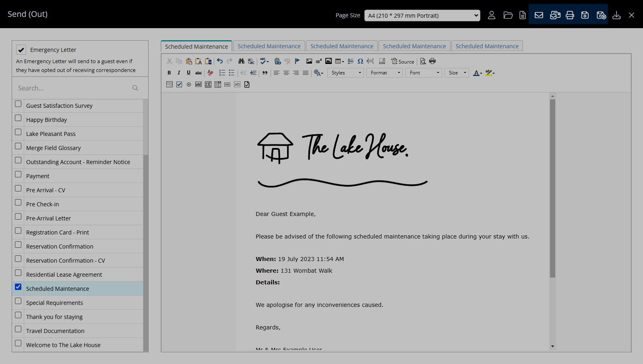The width and height of the screenshot is (643, 364).
Task: Click the envelope email icon in header
Action: click(x=539, y=15)
